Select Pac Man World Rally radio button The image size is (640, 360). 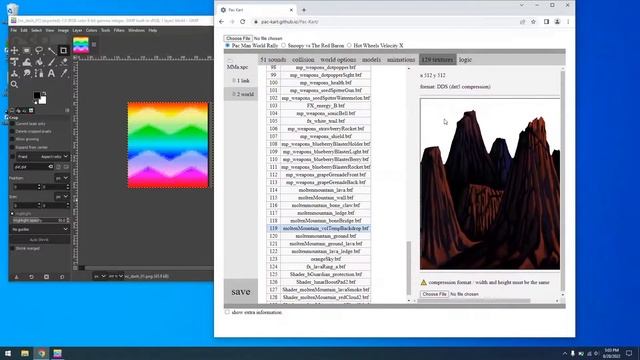click(x=227, y=45)
